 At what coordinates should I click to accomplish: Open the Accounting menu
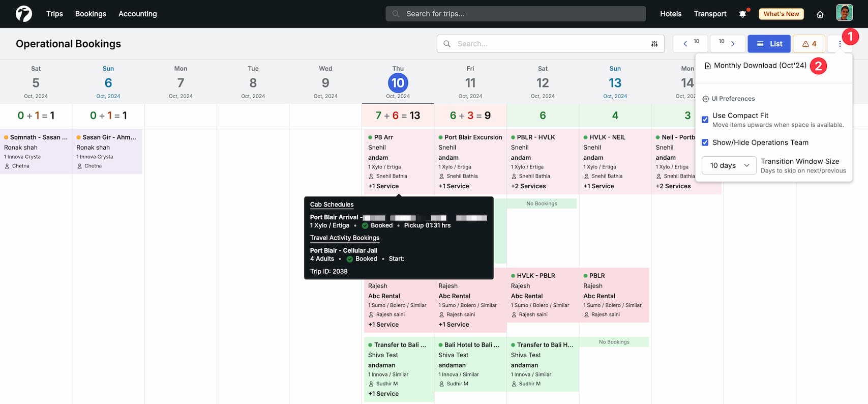click(137, 14)
